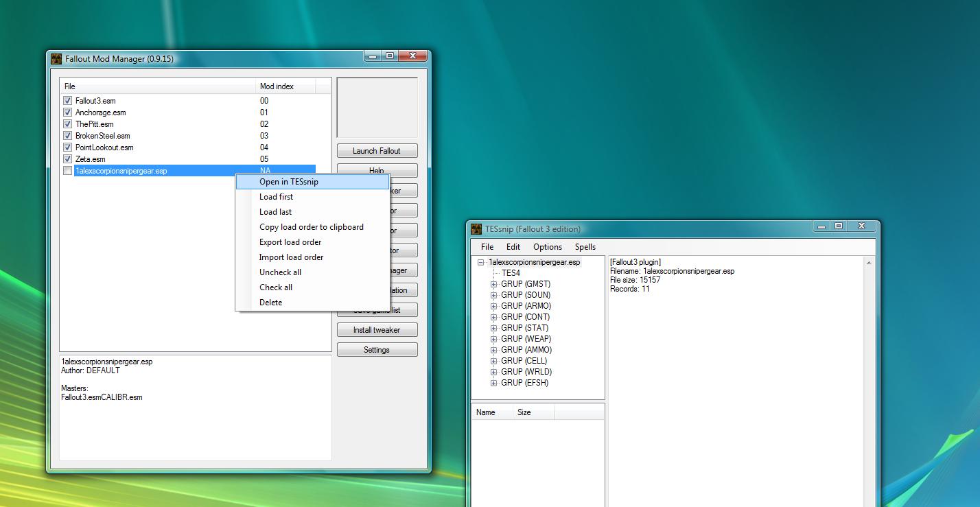Open the TESsnip Spells menu
This screenshot has width=980, height=507.
[585, 247]
